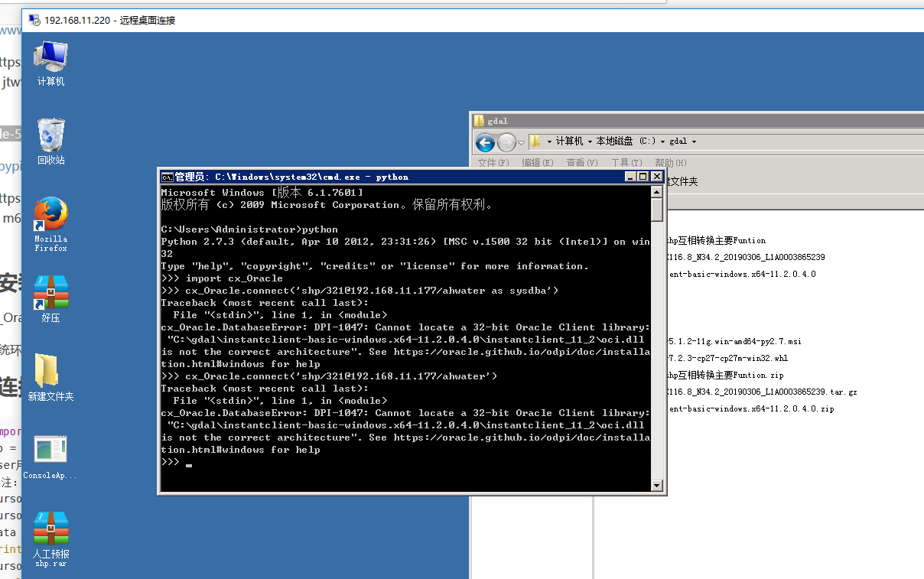
Task: Select 计算机 in the address breadcrumb
Action: pyautogui.click(x=570, y=141)
